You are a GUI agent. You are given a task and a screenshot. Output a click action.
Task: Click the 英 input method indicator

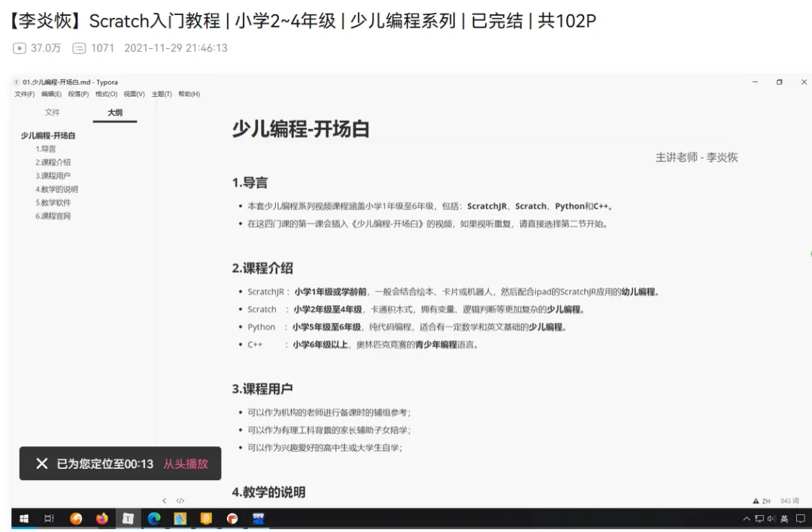(x=784, y=518)
